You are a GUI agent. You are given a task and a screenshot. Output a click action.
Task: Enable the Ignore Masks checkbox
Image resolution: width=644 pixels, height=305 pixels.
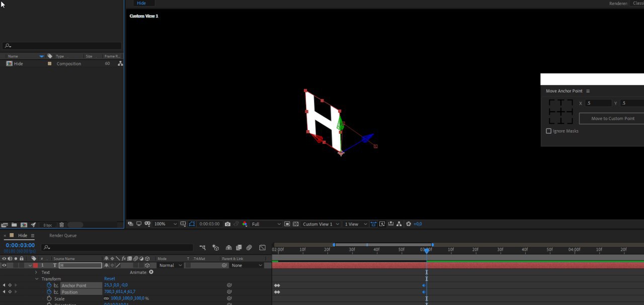click(549, 131)
